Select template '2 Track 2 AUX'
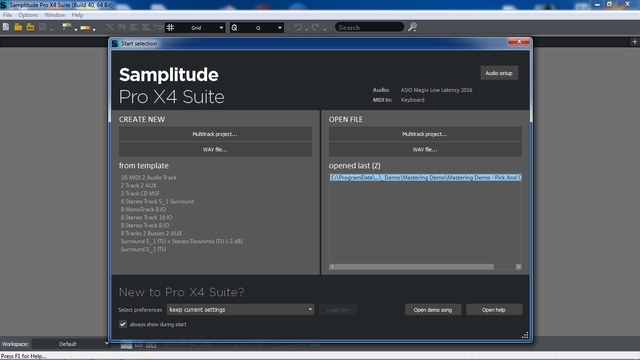 [x=138, y=185]
